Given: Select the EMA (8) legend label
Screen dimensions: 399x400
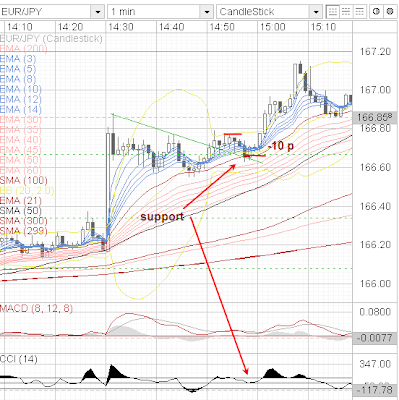Looking at the screenshot, I should (18, 79).
